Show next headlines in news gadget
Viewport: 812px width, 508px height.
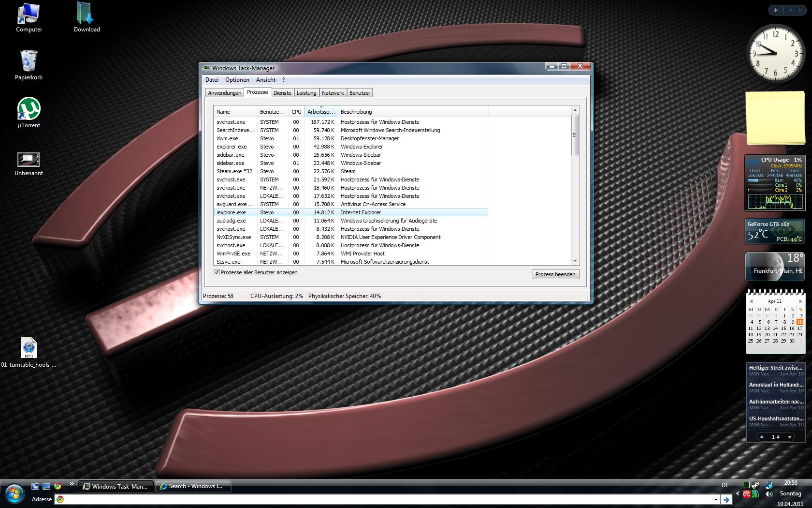click(790, 437)
